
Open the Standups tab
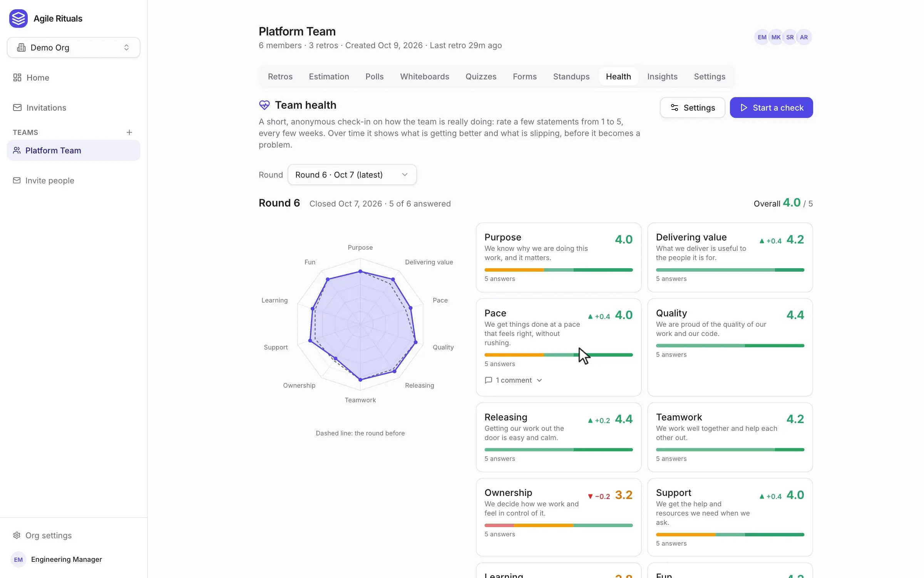coord(571,76)
